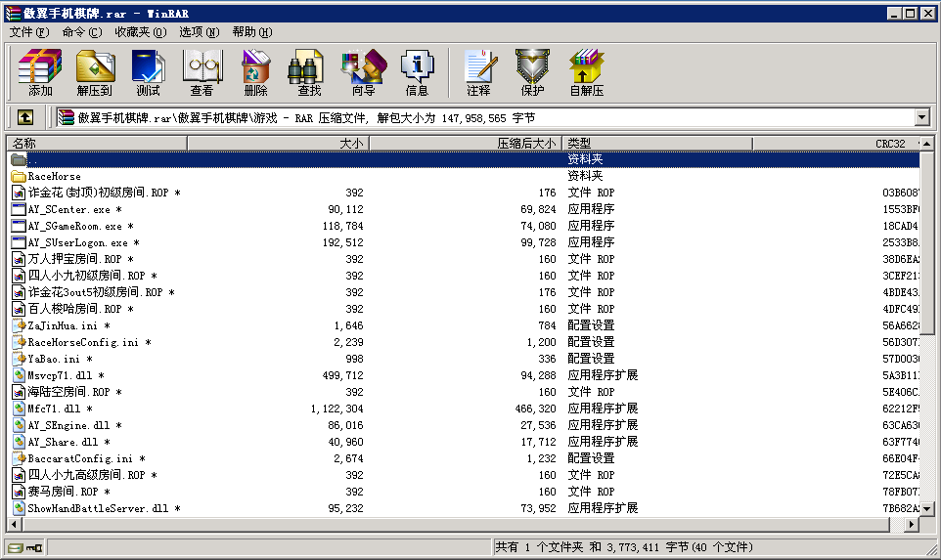941x560 pixels.
Task: Select AY_SGameRoom.exe in the file list
Action: tap(74, 226)
